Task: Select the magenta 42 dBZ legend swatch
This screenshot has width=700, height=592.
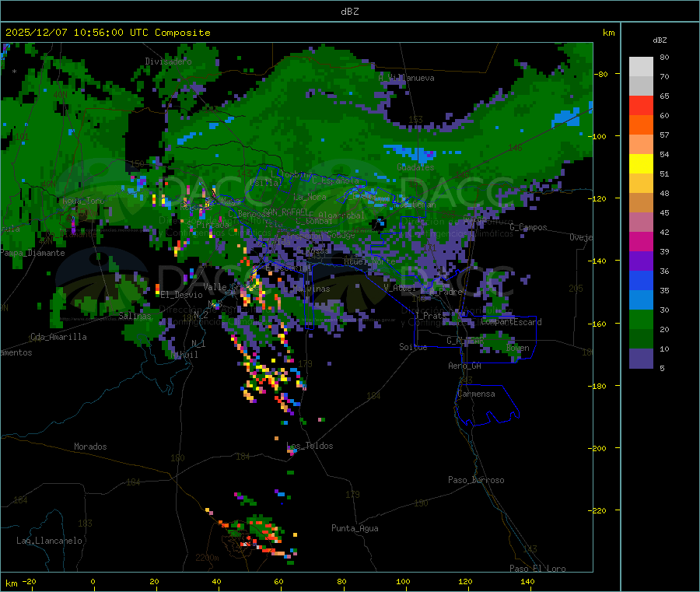Action: tap(641, 241)
